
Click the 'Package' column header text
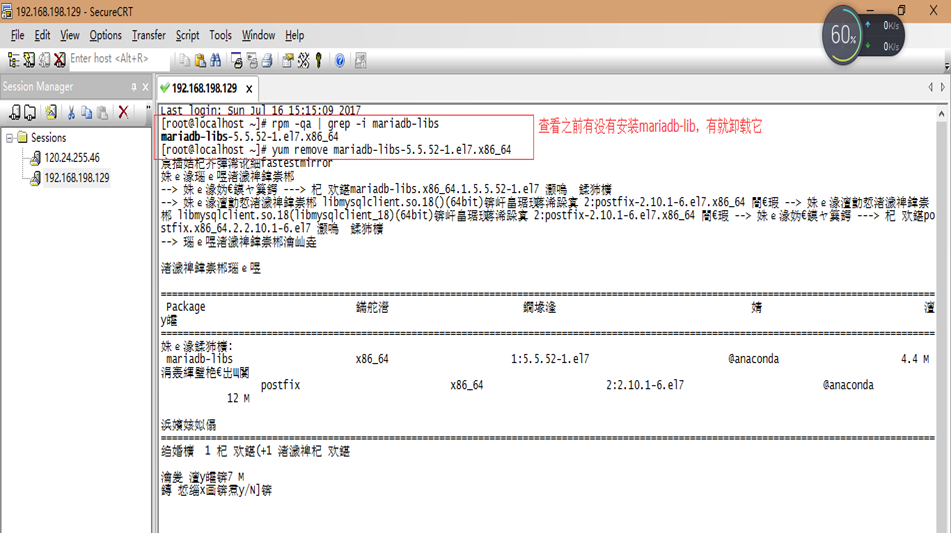(x=186, y=307)
